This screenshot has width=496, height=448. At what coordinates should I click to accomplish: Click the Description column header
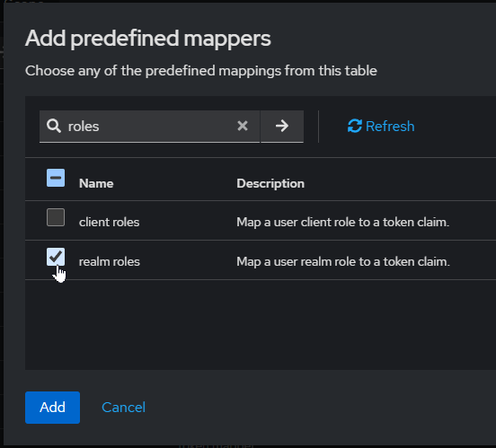point(270,183)
